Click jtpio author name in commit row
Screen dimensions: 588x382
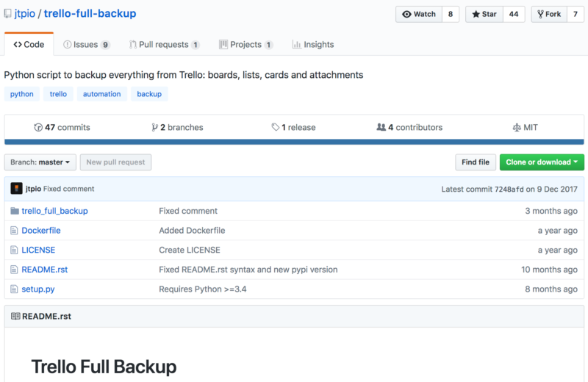tap(33, 189)
